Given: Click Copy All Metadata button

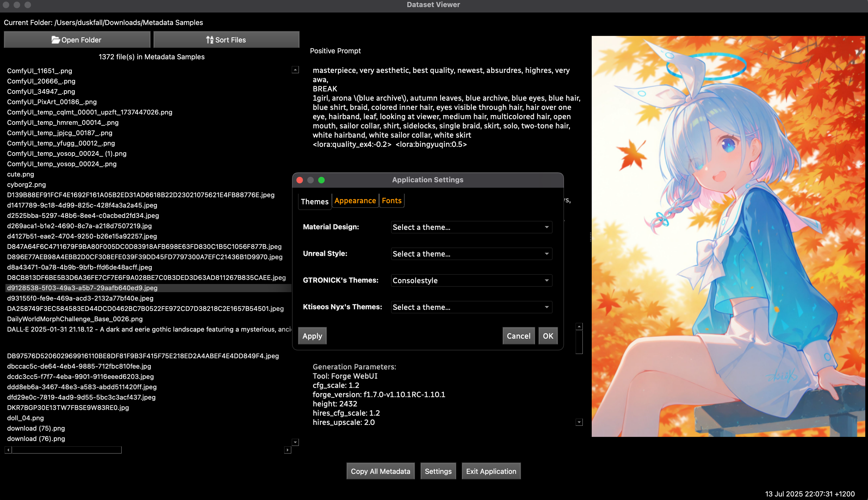Looking at the screenshot, I should click(x=380, y=471).
